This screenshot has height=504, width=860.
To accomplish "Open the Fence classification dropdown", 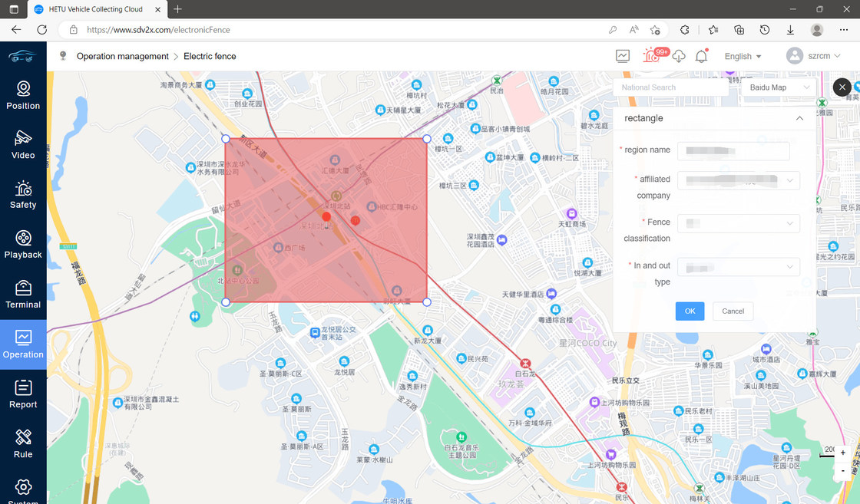I will [738, 223].
